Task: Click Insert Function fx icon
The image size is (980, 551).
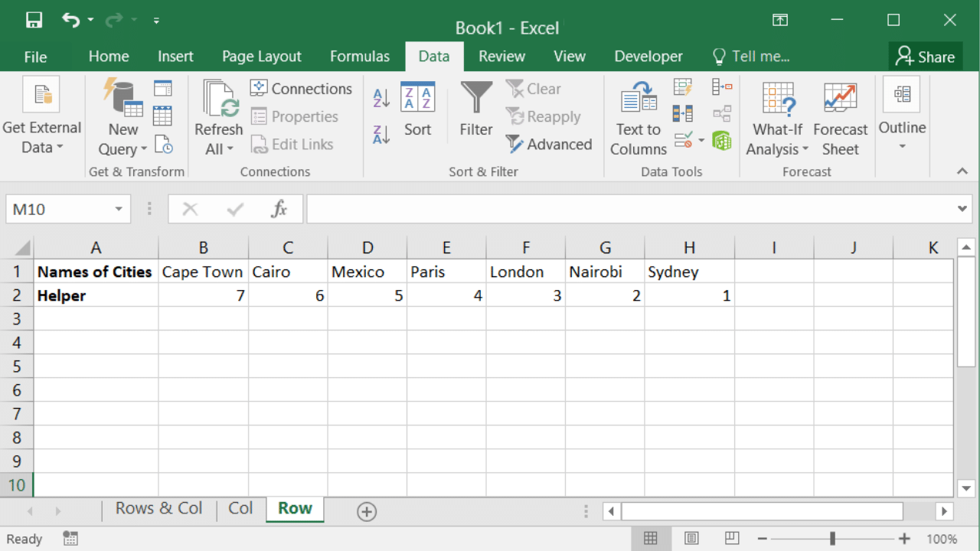Action: pyautogui.click(x=279, y=209)
